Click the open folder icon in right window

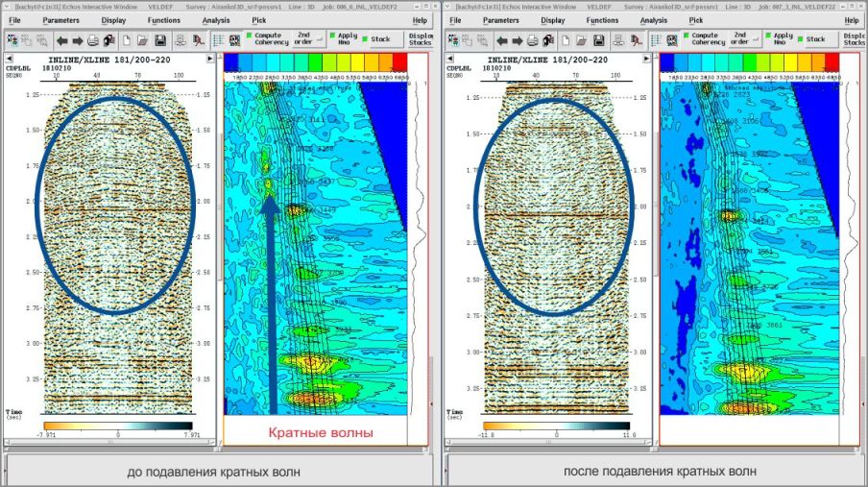point(579,40)
